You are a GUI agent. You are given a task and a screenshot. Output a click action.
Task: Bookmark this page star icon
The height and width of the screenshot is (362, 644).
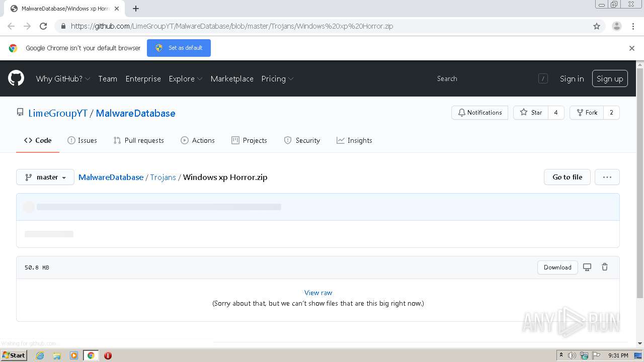point(597,26)
